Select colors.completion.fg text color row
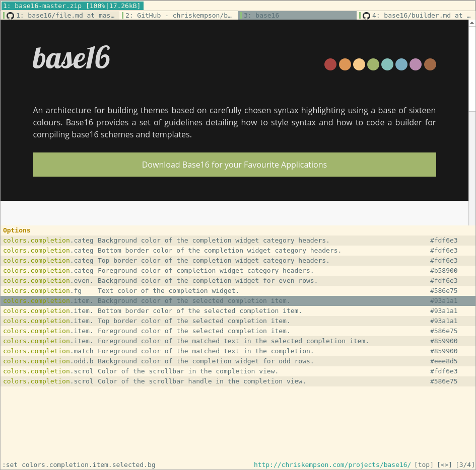The width and height of the screenshot is (476, 470). [x=238, y=290]
